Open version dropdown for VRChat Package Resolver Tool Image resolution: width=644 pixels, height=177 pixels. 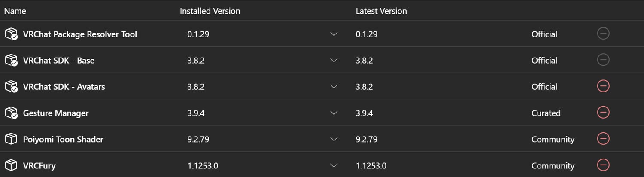(334, 34)
